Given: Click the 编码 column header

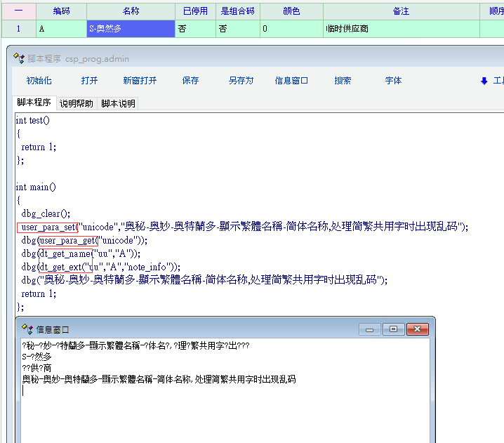Looking at the screenshot, I should tap(61, 11).
